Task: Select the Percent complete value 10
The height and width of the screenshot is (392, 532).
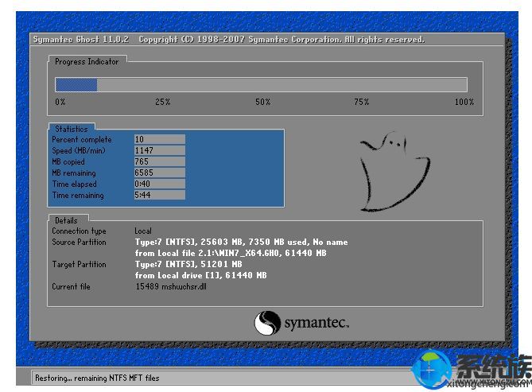Action: 160,139
